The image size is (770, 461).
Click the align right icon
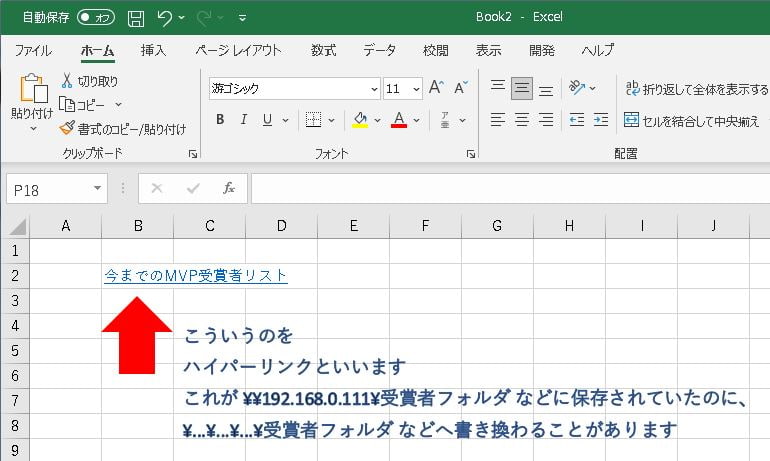pos(546,119)
